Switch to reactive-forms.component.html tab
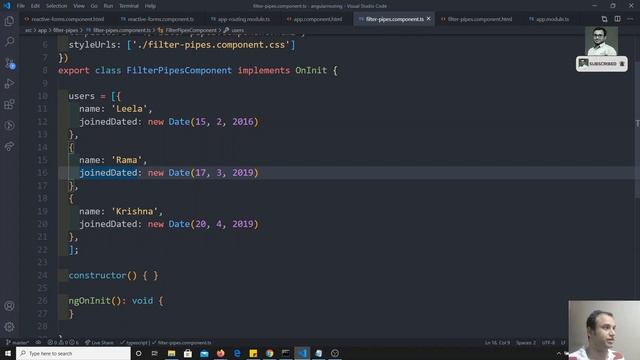The image size is (640, 360). pyautogui.click(x=64, y=19)
